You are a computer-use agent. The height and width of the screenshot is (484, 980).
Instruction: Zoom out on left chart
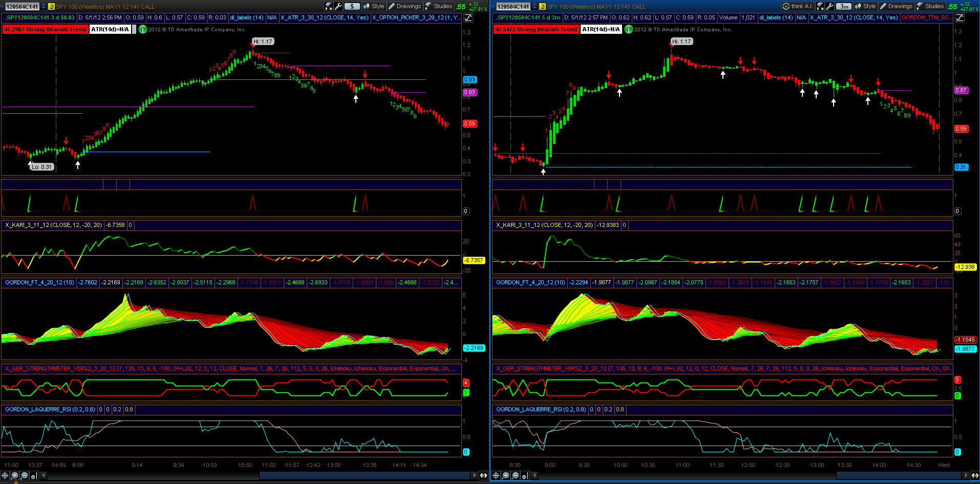coord(25,475)
